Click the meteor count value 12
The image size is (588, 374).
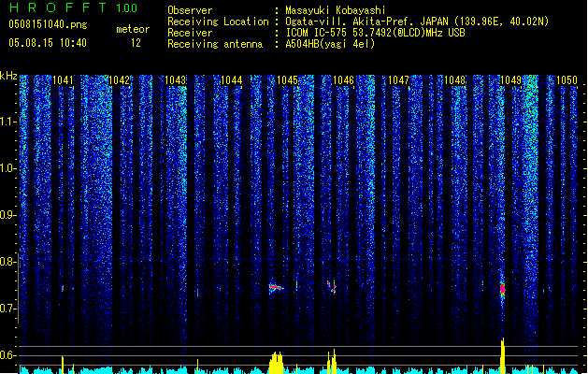point(136,43)
